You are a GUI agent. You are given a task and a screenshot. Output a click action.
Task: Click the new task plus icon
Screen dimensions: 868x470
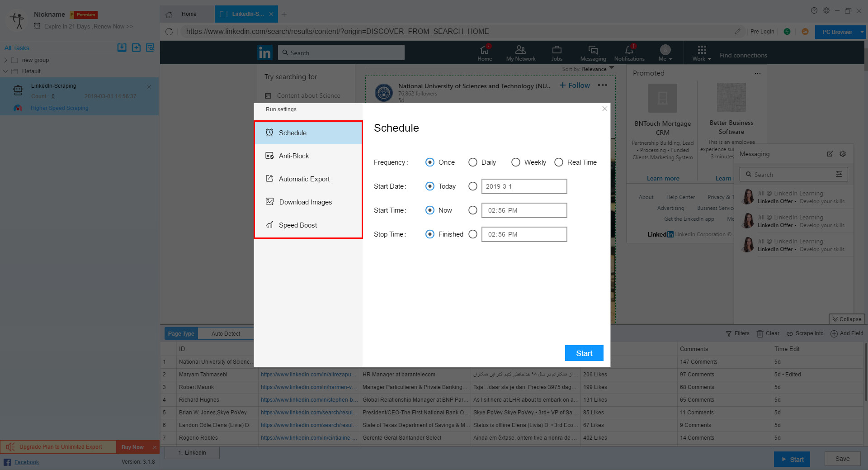point(136,47)
